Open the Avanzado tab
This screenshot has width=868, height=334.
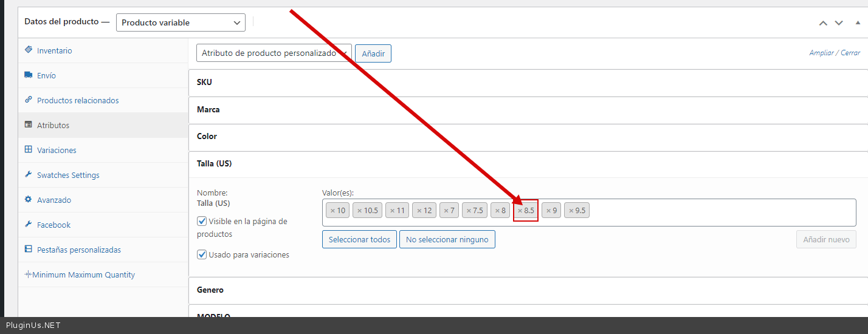point(103,200)
